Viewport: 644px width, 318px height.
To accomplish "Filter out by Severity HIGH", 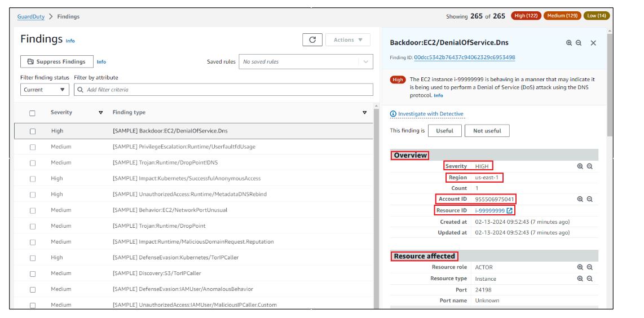I will pyautogui.click(x=590, y=166).
